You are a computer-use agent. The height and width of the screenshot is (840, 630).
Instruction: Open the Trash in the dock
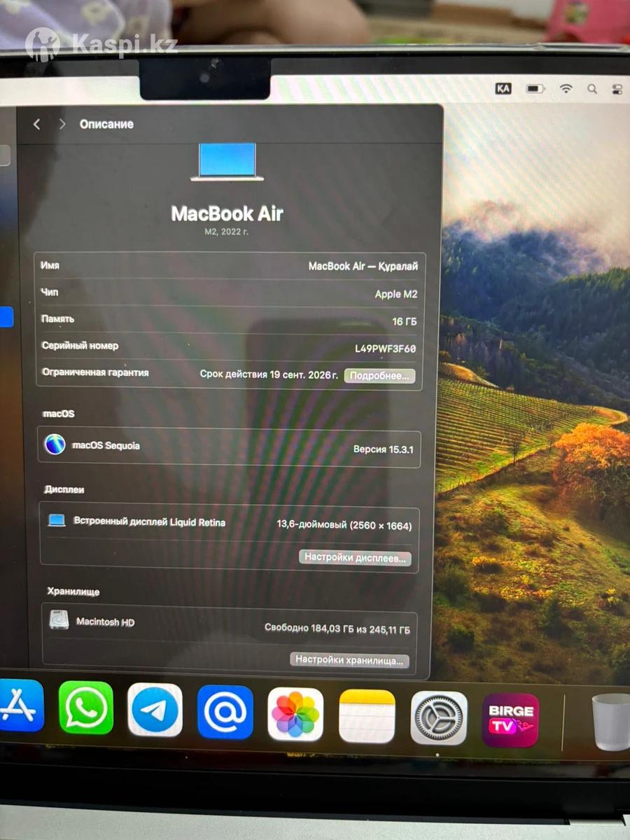pyautogui.click(x=610, y=722)
